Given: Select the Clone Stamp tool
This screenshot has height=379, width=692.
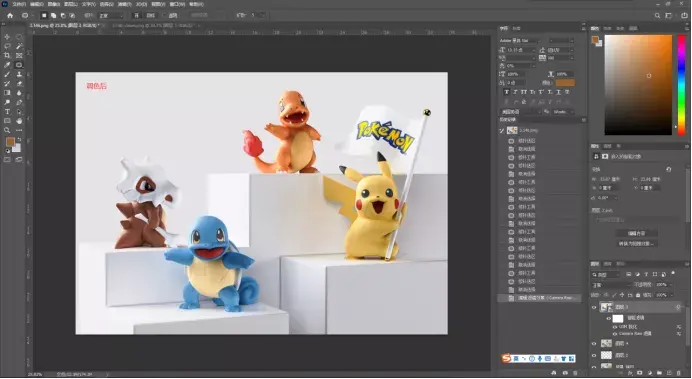Looking at the screenshot, I should tap(19, 75).
